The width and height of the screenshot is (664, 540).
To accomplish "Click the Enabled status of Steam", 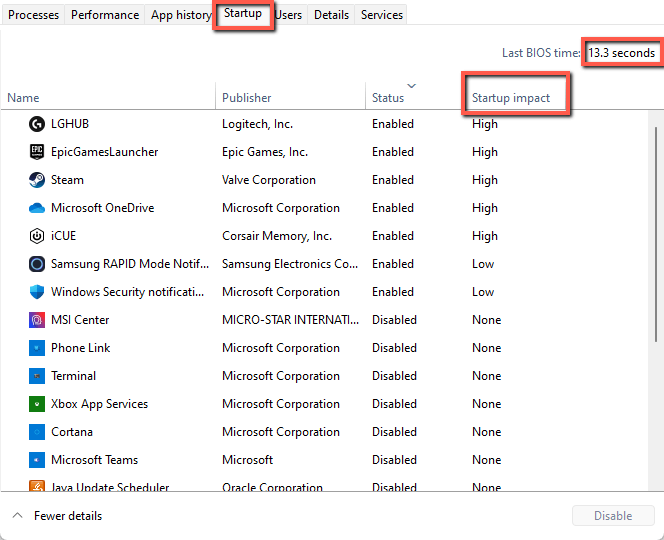I will [393, 180].
